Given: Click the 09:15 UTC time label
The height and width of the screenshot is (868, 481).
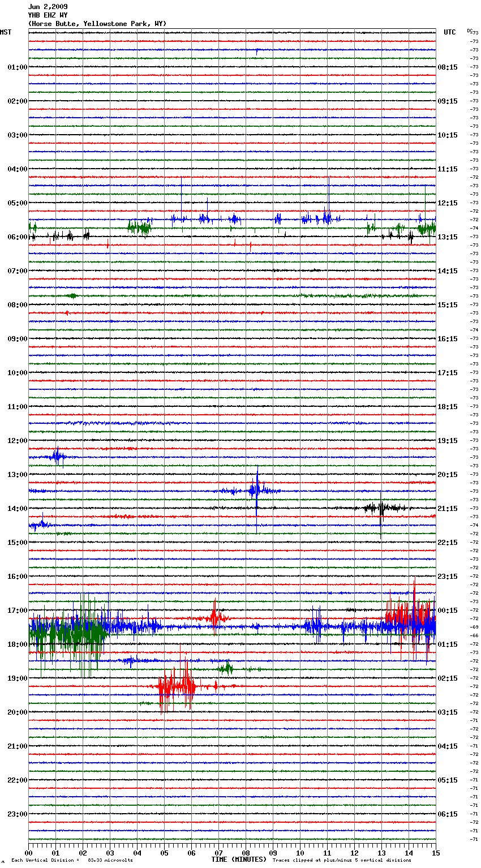Looking at the screenshot, I should pos(448,101).
